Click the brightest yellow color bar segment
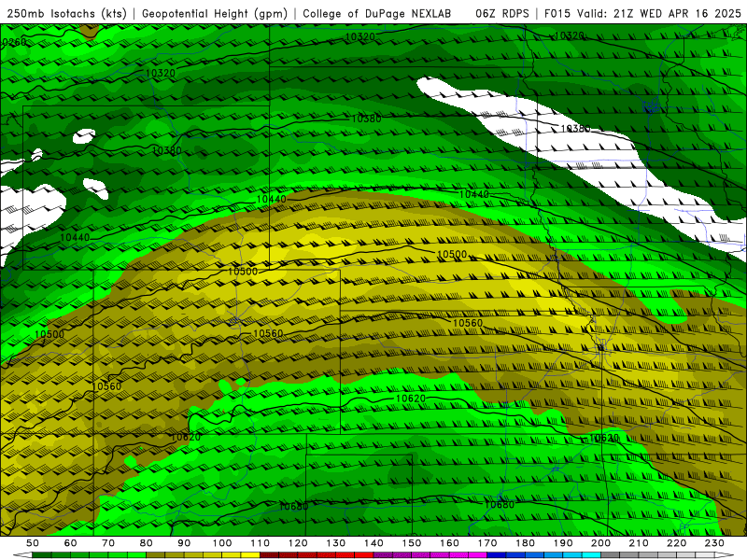The width and height of the screenshot is (747, 560). pos(250,555)
